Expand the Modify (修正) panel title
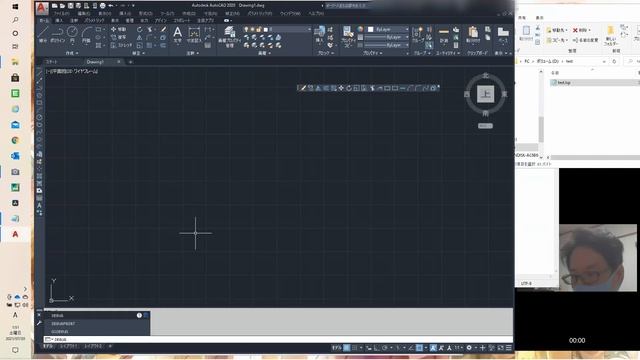The image size is (640, 360). click(138, 53)
